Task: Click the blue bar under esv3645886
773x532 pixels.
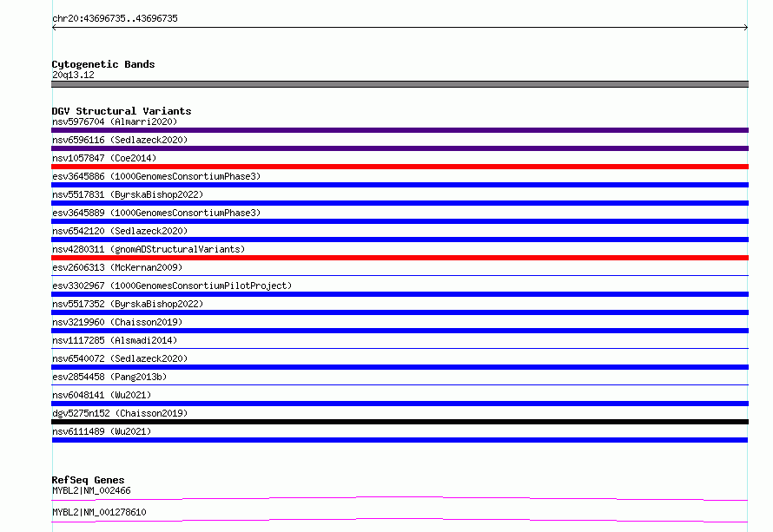Action: coord(400,185)
